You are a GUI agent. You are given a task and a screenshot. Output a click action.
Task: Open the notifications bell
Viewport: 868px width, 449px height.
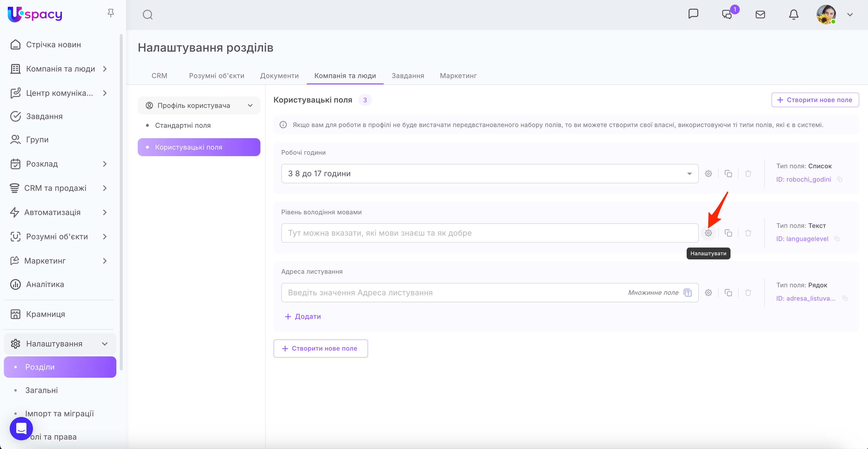(x=794, y=15)
